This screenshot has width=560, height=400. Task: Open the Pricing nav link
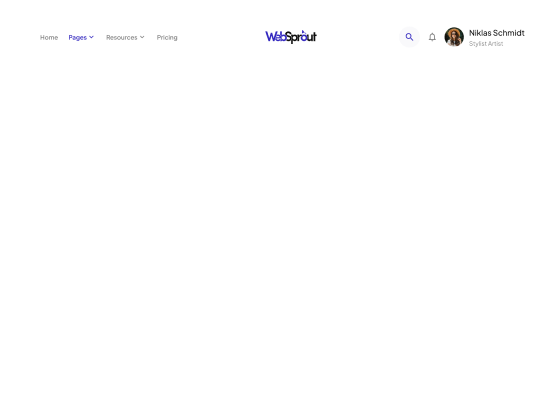(167, 38)
